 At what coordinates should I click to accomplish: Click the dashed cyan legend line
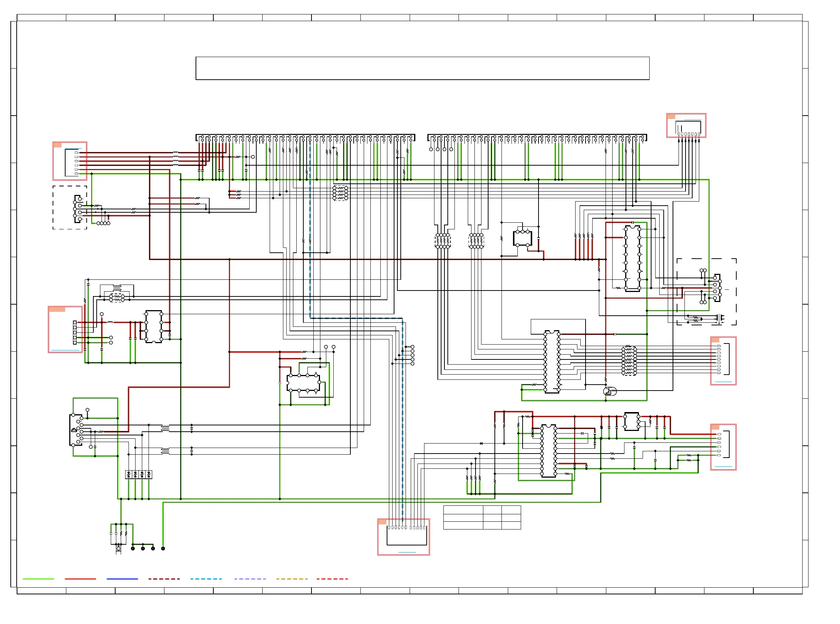pyautogui.click(x=206, y=579)
